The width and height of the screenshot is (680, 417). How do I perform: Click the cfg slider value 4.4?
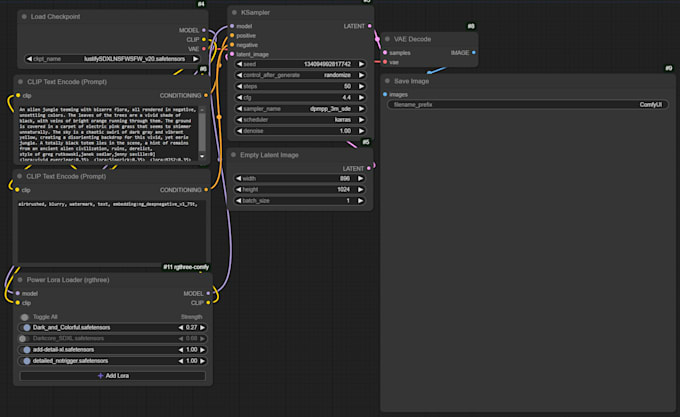[347, 98]
